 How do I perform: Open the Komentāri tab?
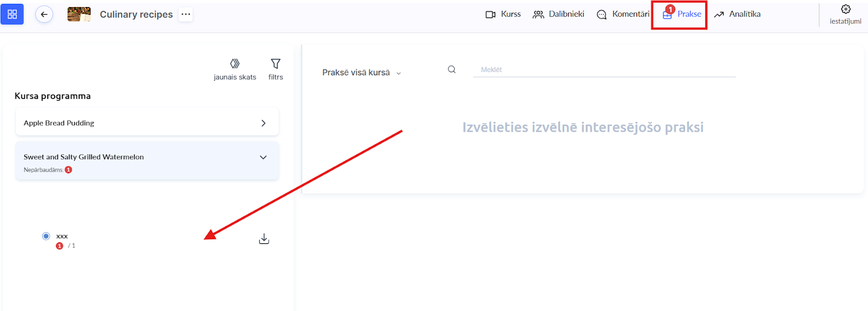click(x=623, y=14)
